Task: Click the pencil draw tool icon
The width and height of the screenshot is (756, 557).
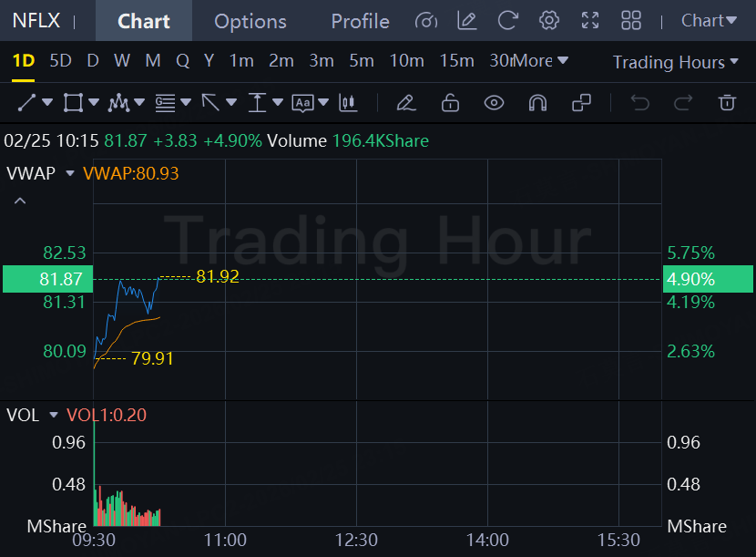Action: click(406, 102)
